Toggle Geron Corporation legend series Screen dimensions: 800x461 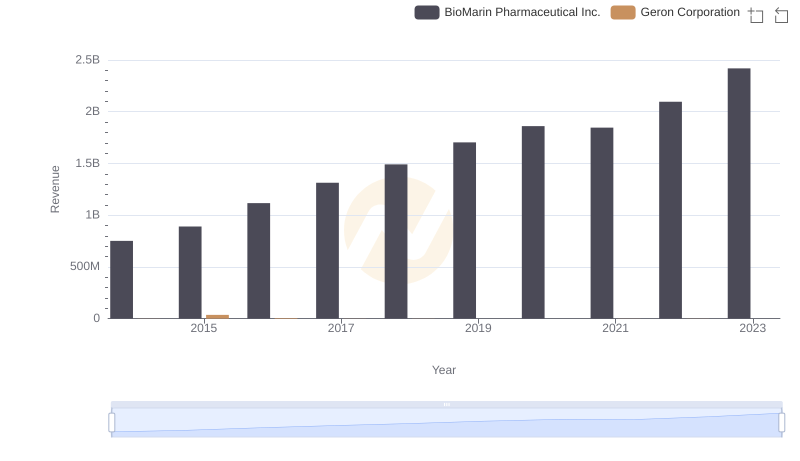tap(675, 12)
